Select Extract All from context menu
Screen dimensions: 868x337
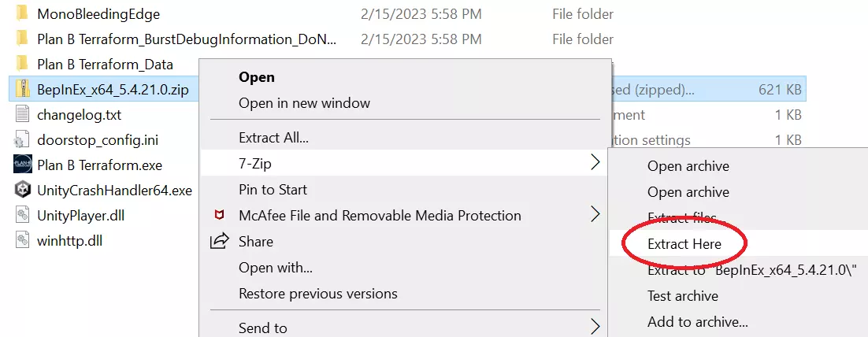tap(273, 138)
